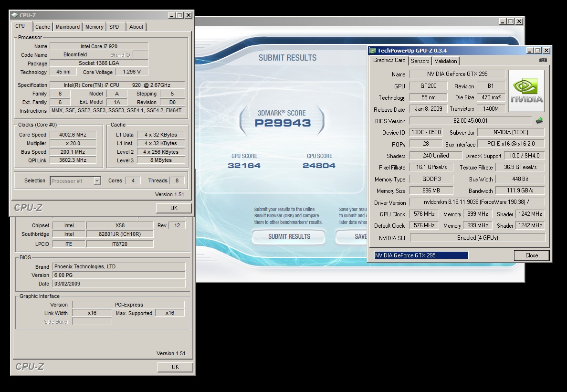567x392 pixels.
Task: Click the Package value Socket 1366 LGA
Action: [99, 63]
